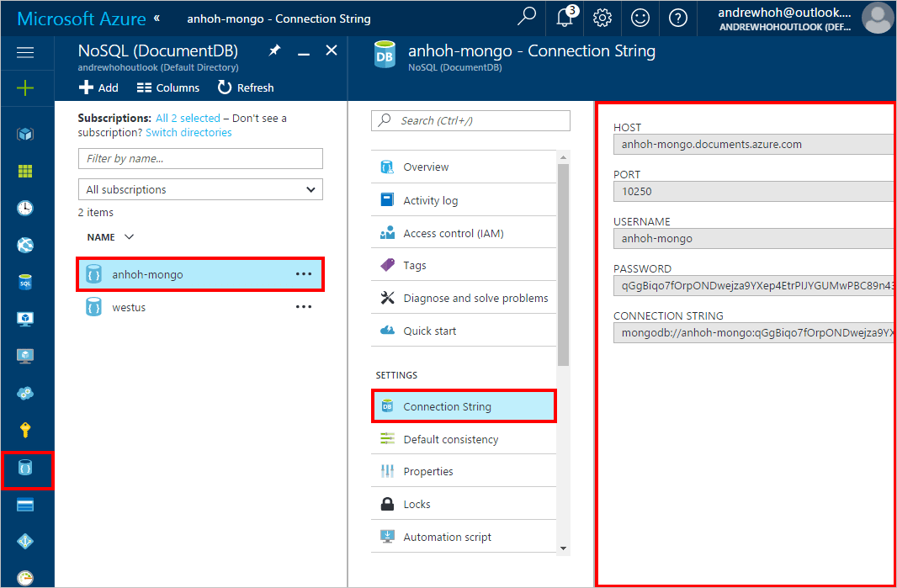Open the hamburger menu at top left
This screenshot has height=588, width=897.
pos(24,52)
